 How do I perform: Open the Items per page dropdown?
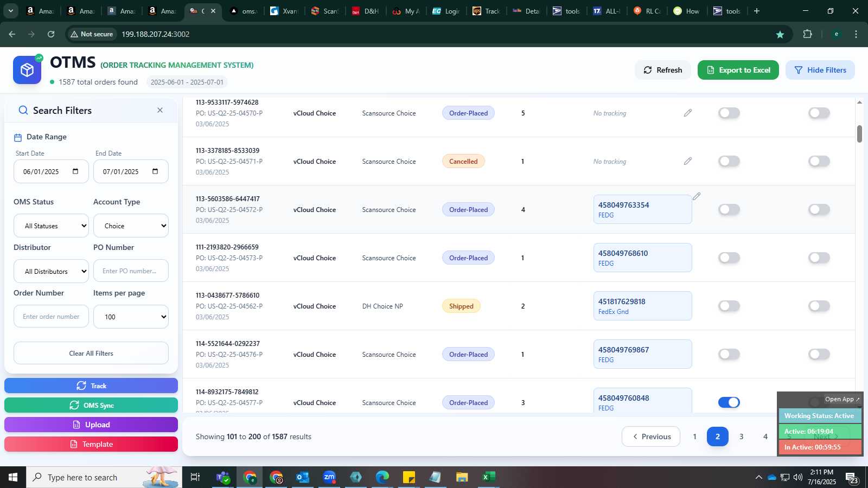[131, 317]
